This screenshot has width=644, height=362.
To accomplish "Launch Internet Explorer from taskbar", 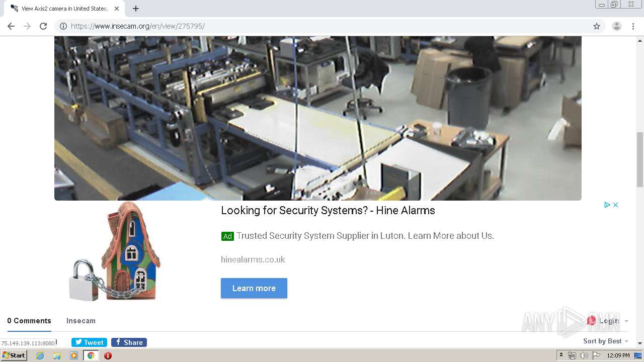I will (40, 355).
